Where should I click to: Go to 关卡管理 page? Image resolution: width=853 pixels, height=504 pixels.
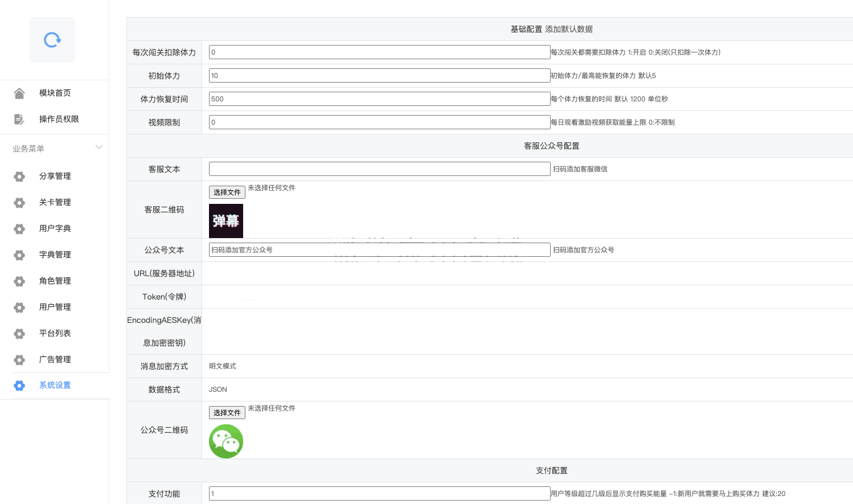[x=55, y=202]
